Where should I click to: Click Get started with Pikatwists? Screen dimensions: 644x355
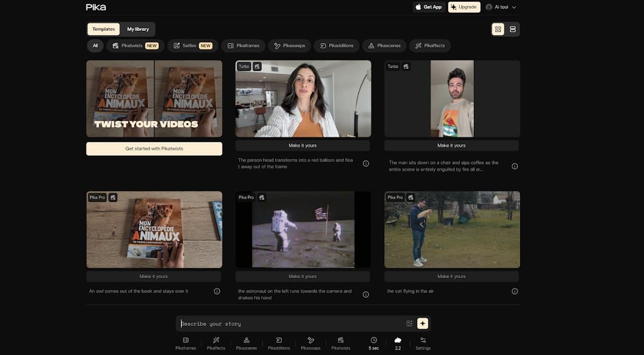coord(154,148)
